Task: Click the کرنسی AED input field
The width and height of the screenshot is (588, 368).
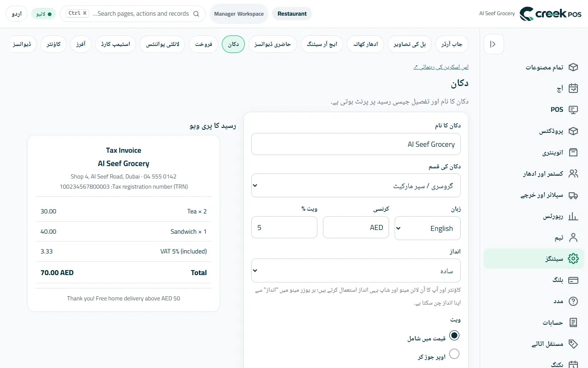Action: [356, 227]
